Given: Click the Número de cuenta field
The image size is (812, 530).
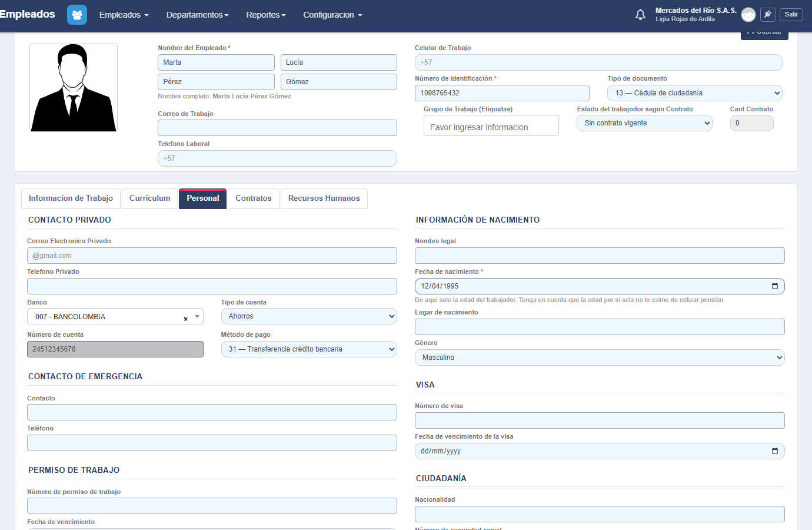Looking at the screenshot, I should (115, 349).
